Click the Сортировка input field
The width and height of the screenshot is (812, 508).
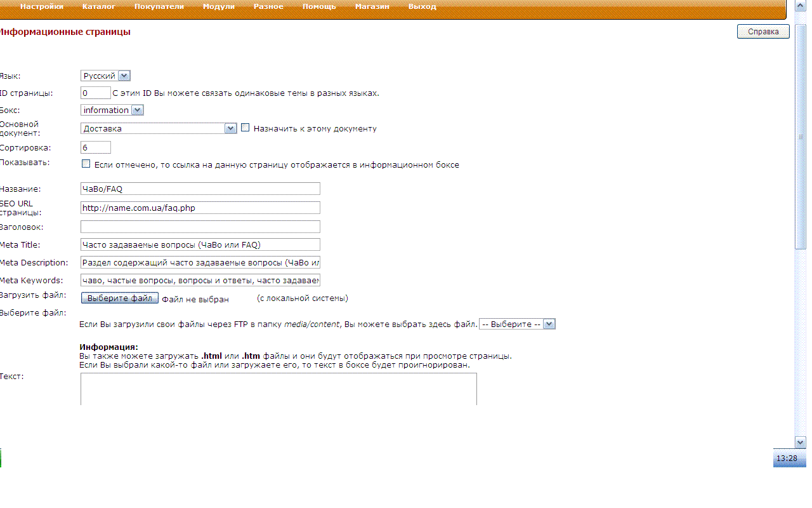96,147
